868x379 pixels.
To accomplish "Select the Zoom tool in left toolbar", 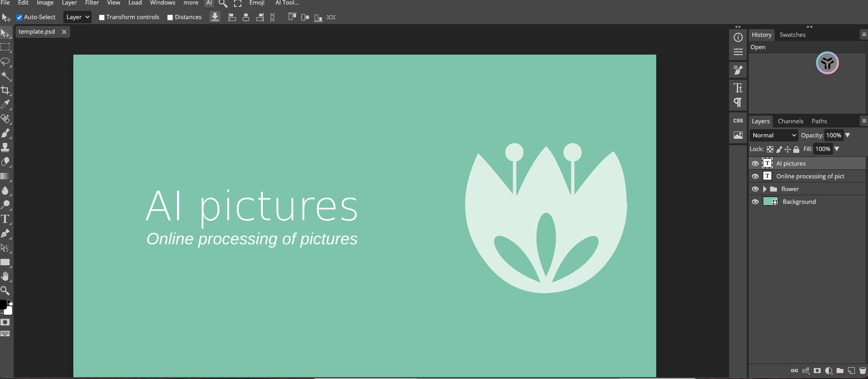I will [x=5, y=290].
